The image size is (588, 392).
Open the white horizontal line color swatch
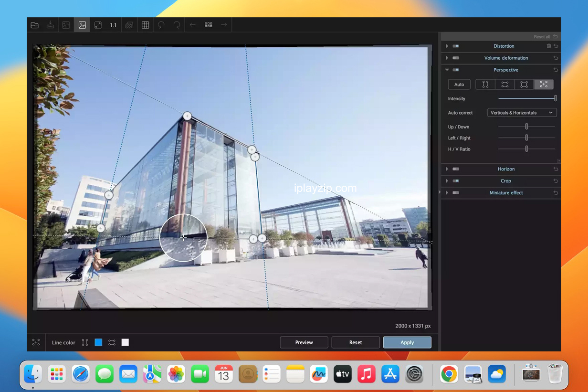coord(125,342)
